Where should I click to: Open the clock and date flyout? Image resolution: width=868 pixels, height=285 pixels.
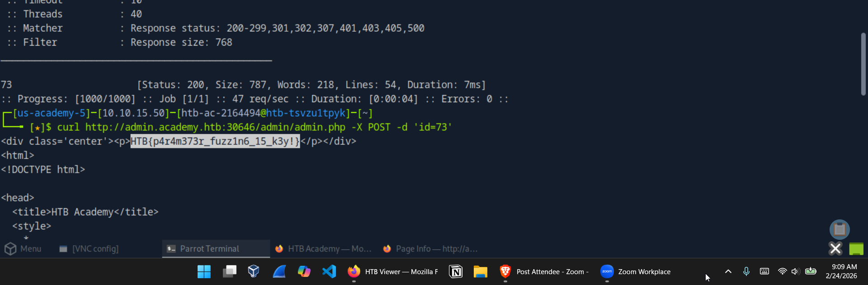tap(841, 271)
